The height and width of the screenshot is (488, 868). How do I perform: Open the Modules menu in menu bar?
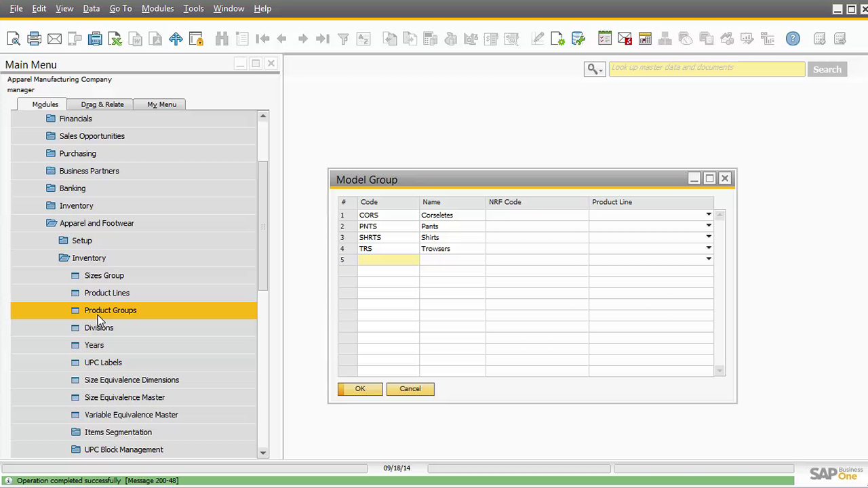click(157, 8)
